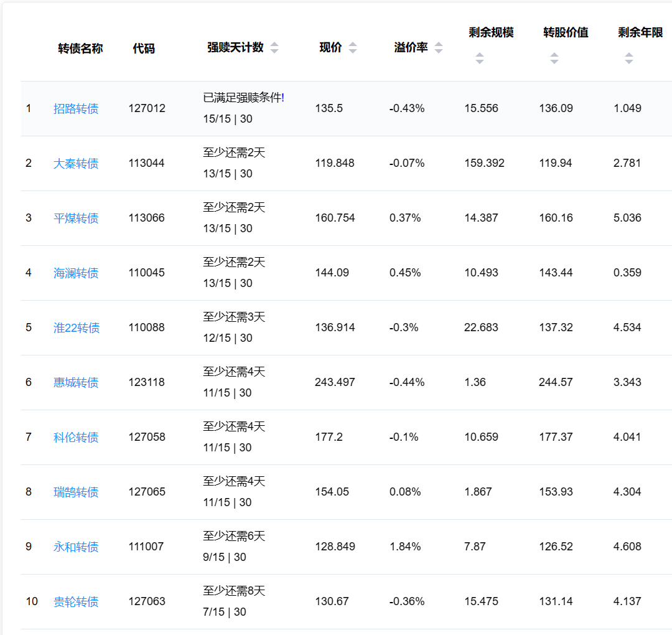This screenshot has width=672, height=635.
Task: Click the sort icon below 剩余年限
Action: point(629,59)
